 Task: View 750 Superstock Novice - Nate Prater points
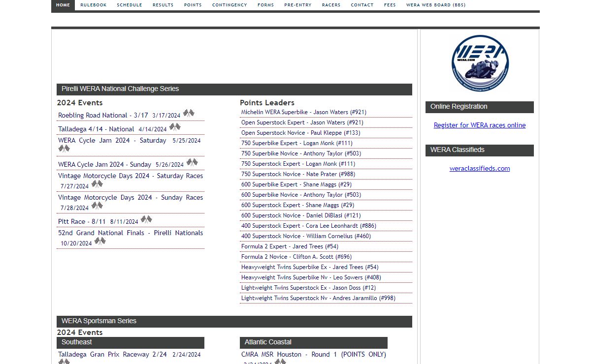[298, 174]
